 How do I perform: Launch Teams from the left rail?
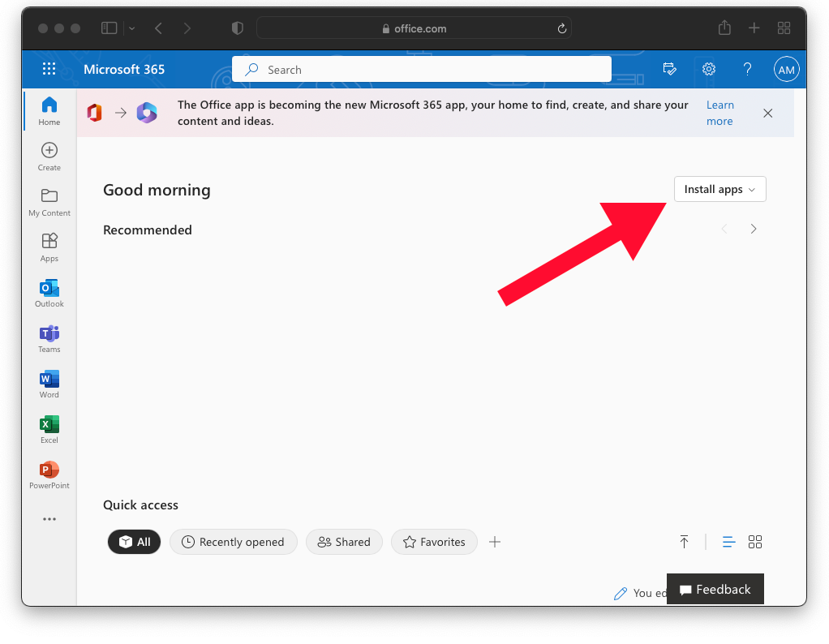click(x=49, y=338)
